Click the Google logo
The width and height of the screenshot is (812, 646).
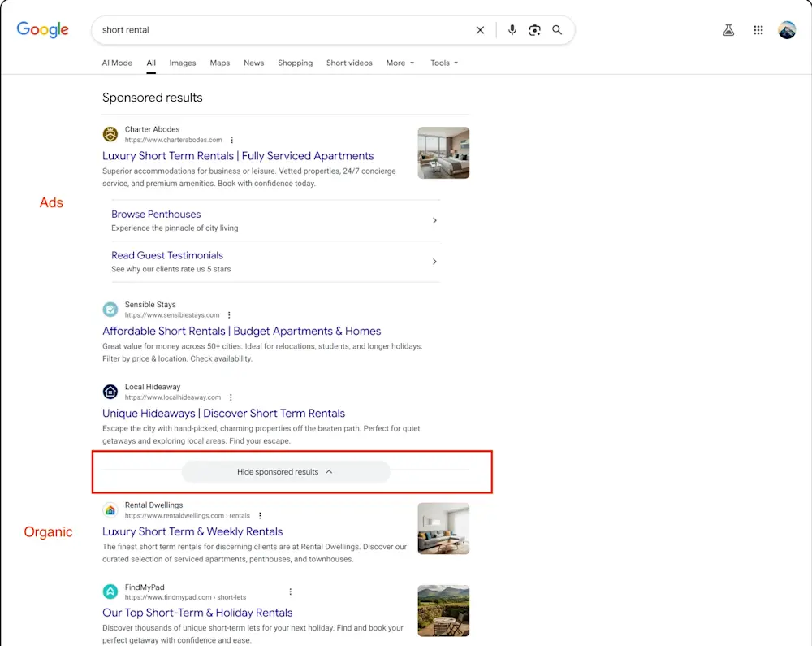click(x=42, y=29)
